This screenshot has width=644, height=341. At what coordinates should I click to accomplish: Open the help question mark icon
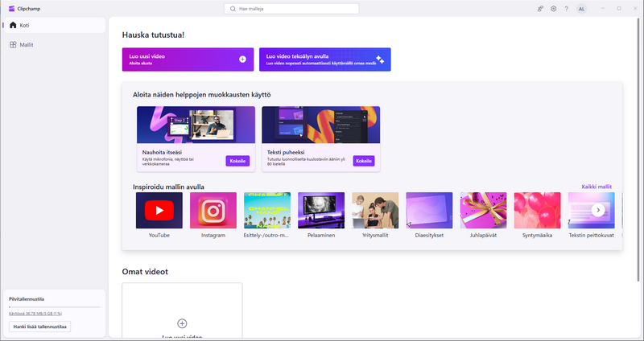pyautogui.click(x=566, y=9)
